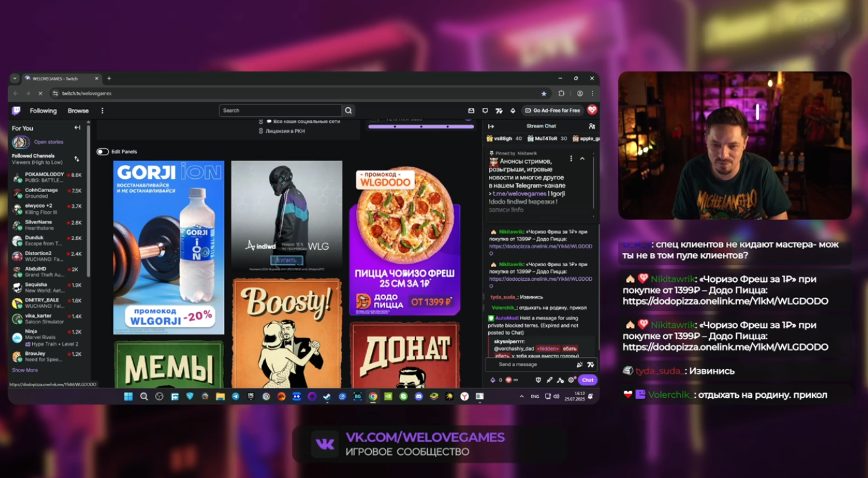Click Open stories link in sidebar
This screenshot has height=478, width=868.
pos(49,142)
